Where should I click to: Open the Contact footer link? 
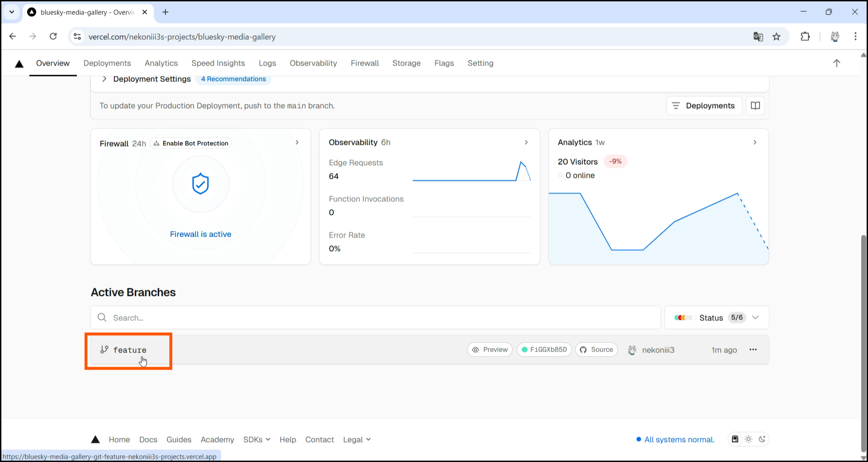pyautogui.click(x=320, y=439)
